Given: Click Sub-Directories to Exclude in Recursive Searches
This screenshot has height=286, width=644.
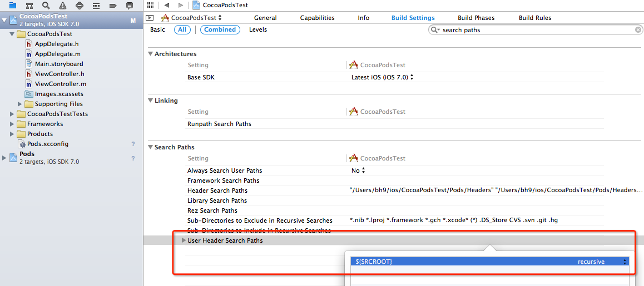Looking at the screenshot, I should pos(260,220).
